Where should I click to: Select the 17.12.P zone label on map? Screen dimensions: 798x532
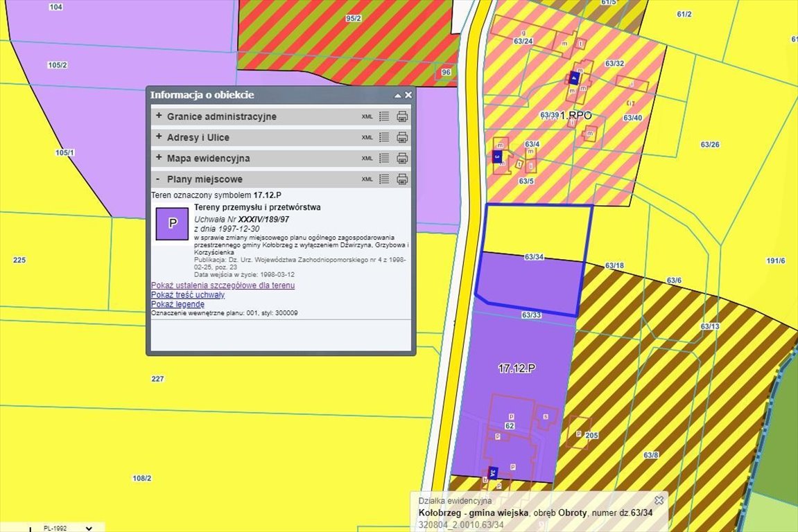tap(517, 368)
